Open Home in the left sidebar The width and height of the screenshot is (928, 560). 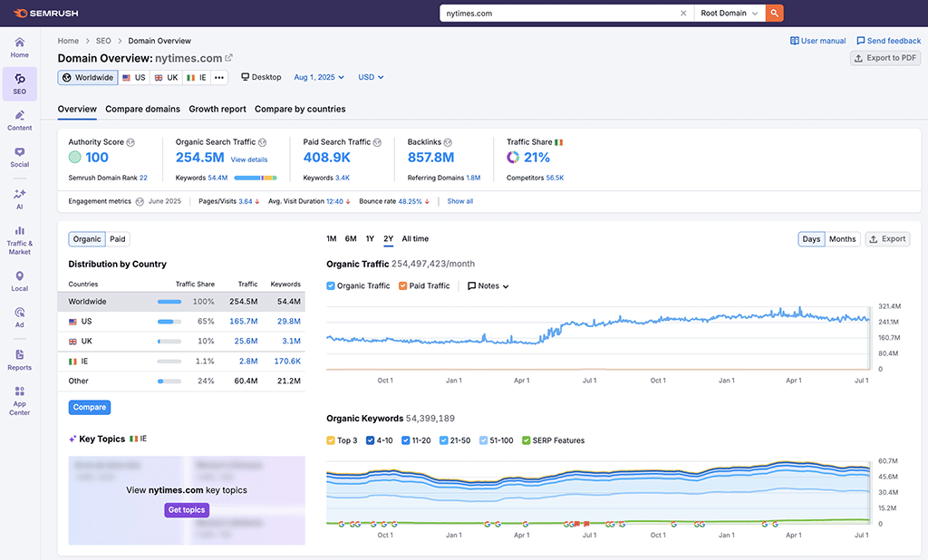(x=20, y=47)
